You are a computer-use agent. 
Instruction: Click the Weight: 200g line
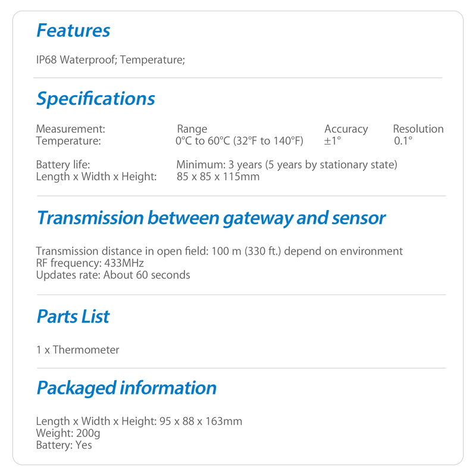click(68, 433)
